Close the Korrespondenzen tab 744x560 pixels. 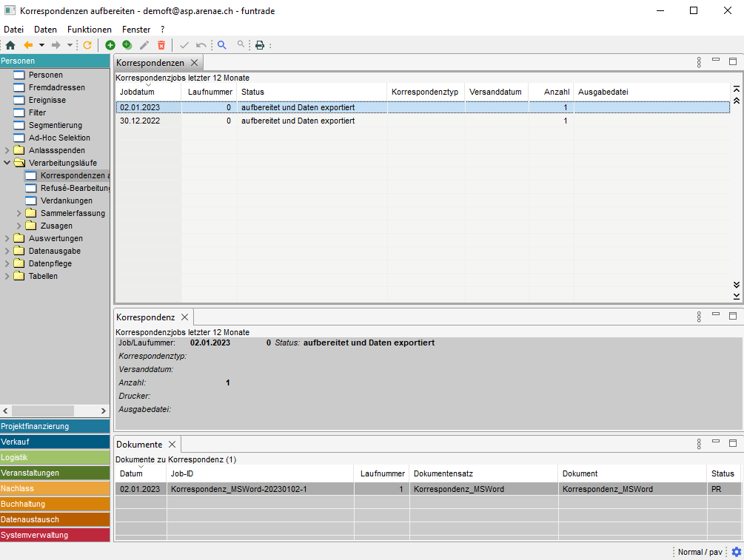(x=194, y=63)
